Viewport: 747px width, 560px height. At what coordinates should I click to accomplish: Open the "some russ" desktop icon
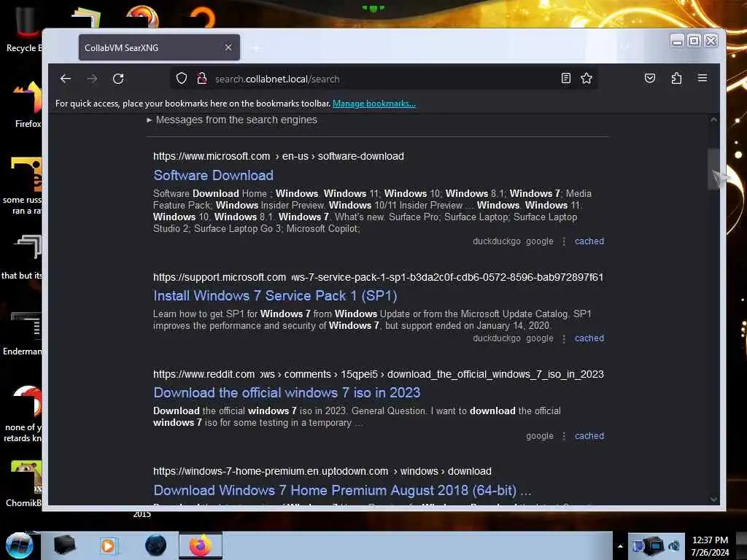click(24, 186)
